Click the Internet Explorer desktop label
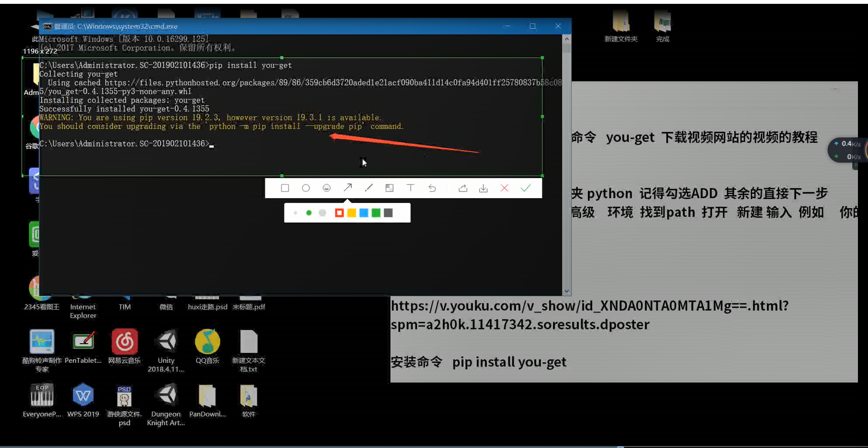 click(83, 311)
